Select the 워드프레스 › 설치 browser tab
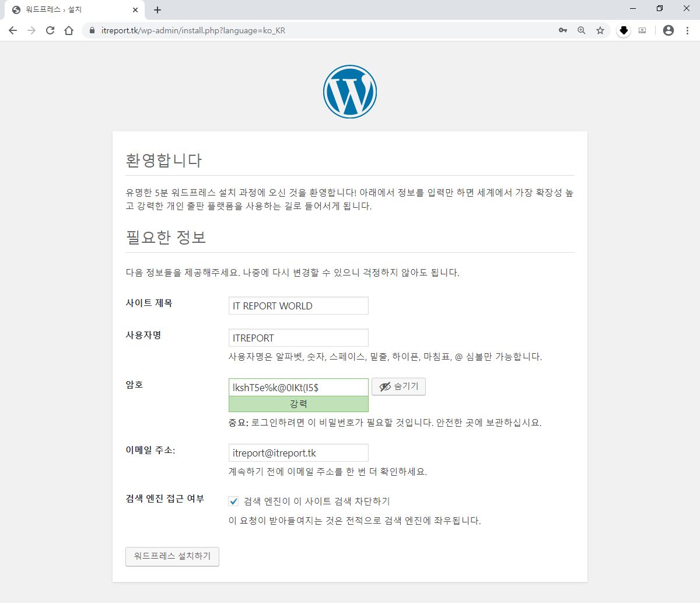The height and width of the screenshot is (603, 700). (75, 10)
